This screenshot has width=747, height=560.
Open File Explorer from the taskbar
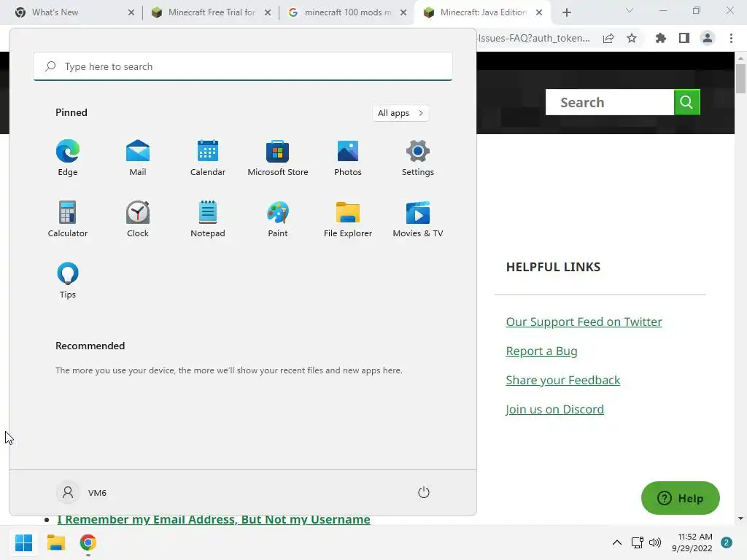pos(55,542)
